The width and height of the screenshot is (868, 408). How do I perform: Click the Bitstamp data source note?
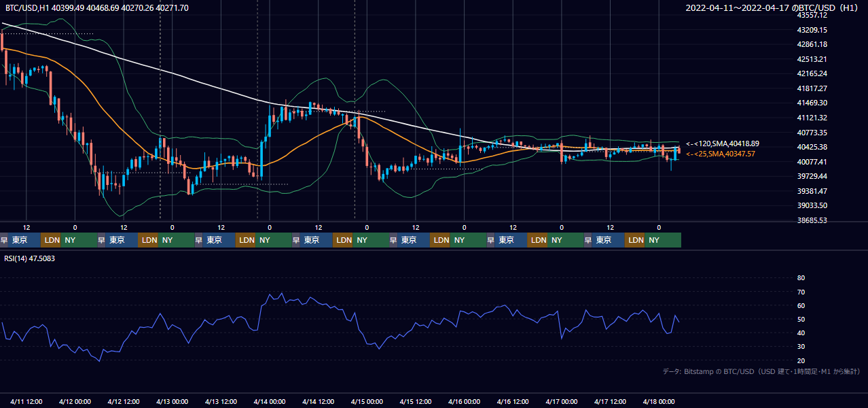[761, 371]
